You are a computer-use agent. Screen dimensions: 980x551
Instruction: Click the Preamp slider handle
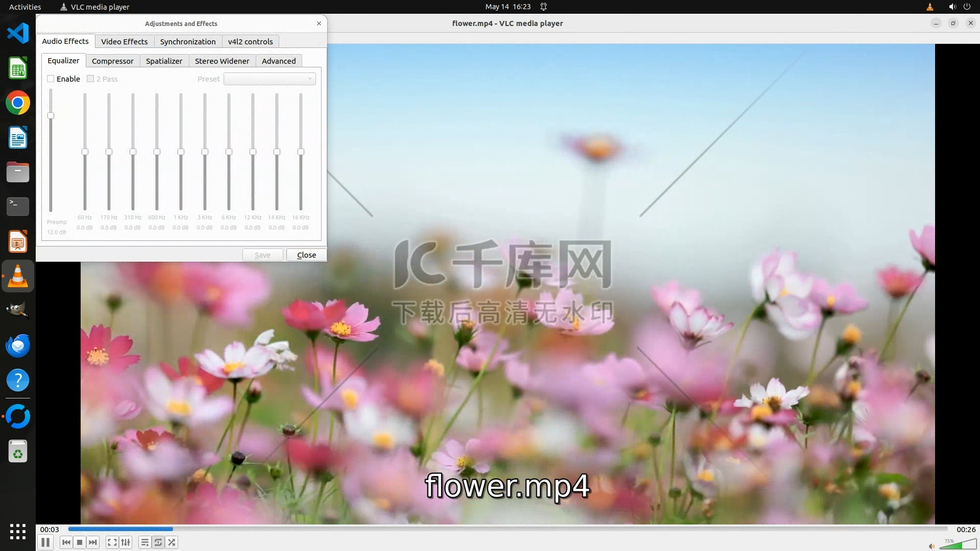point(51,116)
